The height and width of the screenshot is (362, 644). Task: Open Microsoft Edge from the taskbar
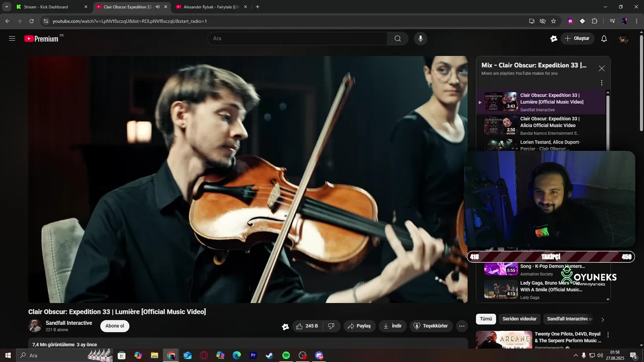[x=236, y=355]
